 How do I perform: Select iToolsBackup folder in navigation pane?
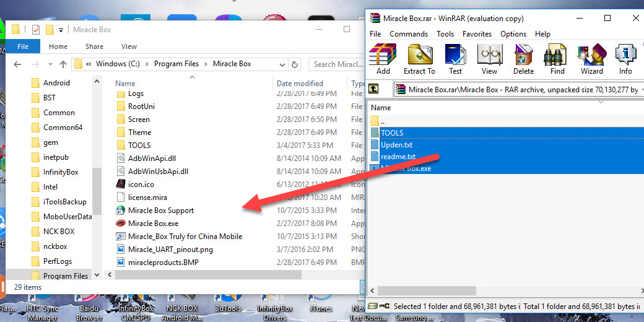tap(59, 202)
